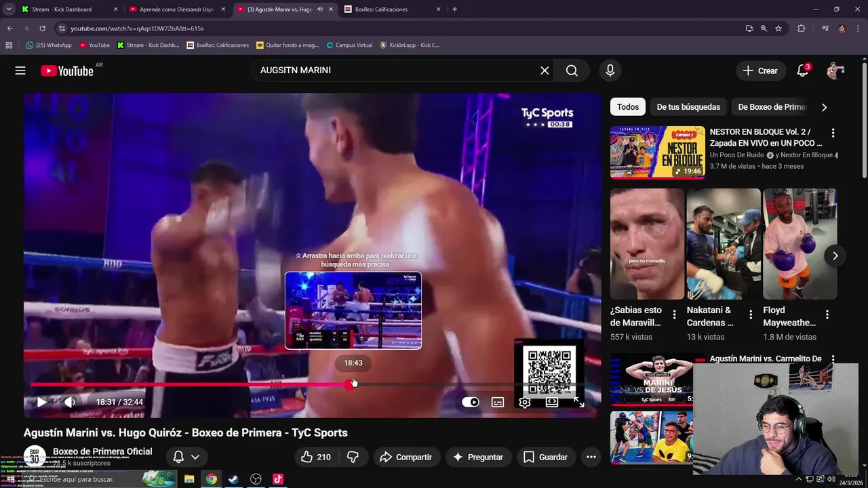
Task: Open a new browser tab
Action: [x=454, y=9]
